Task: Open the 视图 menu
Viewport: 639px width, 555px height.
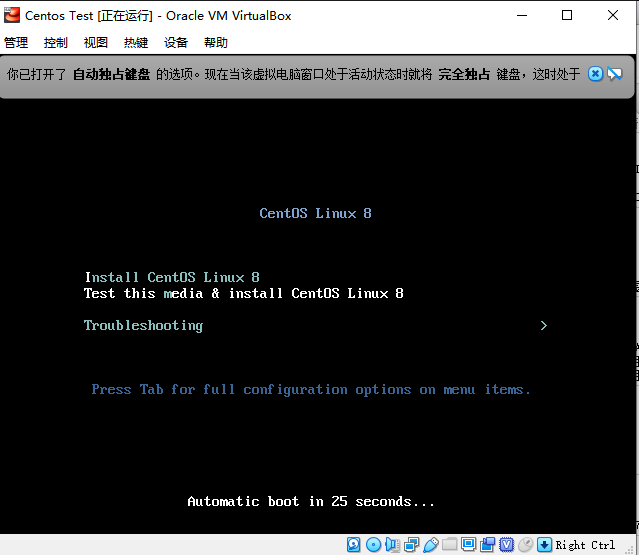Action: (96, 42)
